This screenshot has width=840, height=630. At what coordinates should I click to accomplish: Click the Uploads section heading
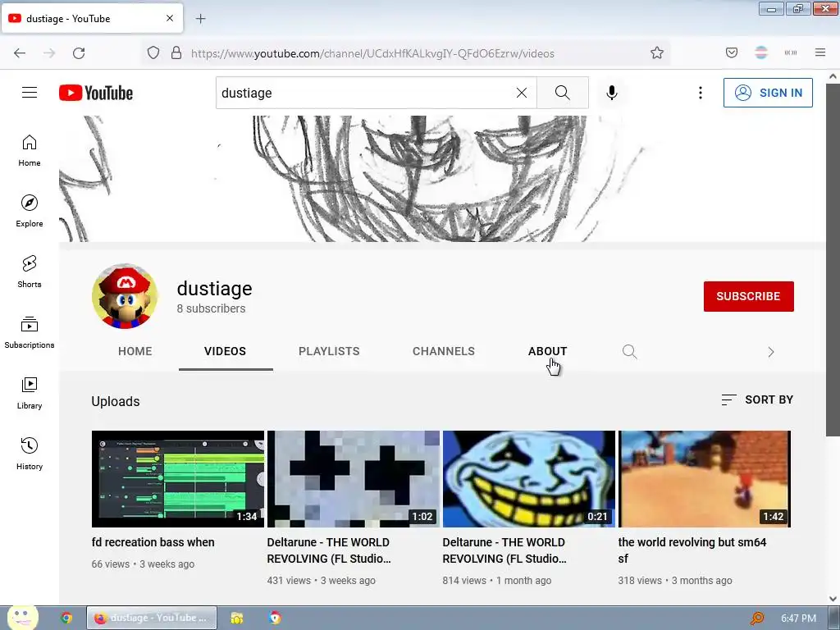115,401
